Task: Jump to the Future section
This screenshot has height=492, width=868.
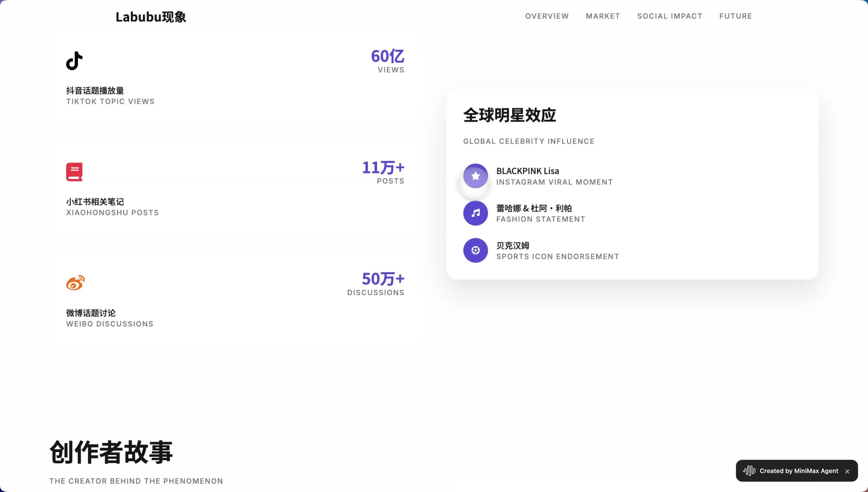Action: pos(735,16)
